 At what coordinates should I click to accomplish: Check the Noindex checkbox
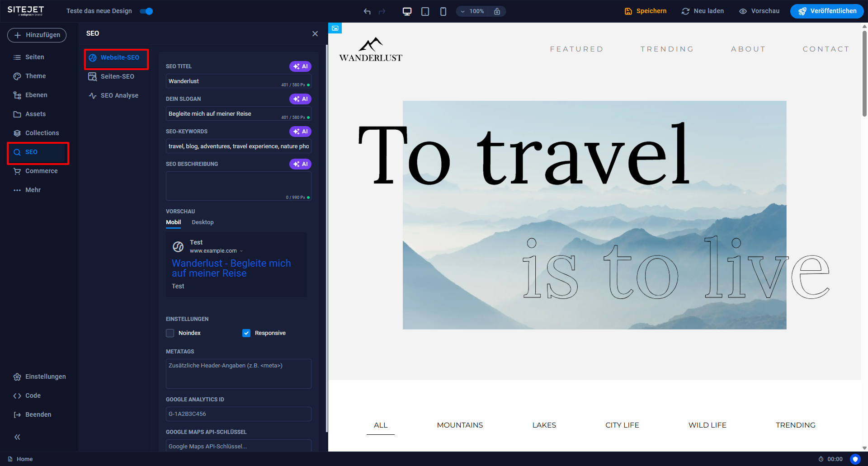[x=170, y=333]
